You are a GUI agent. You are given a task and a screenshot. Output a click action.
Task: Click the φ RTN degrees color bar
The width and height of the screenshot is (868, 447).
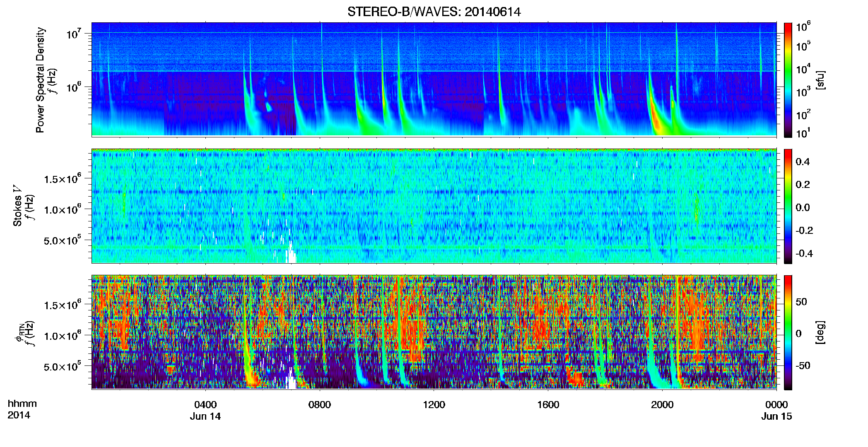pyautogui.click(x=788, y=332)
